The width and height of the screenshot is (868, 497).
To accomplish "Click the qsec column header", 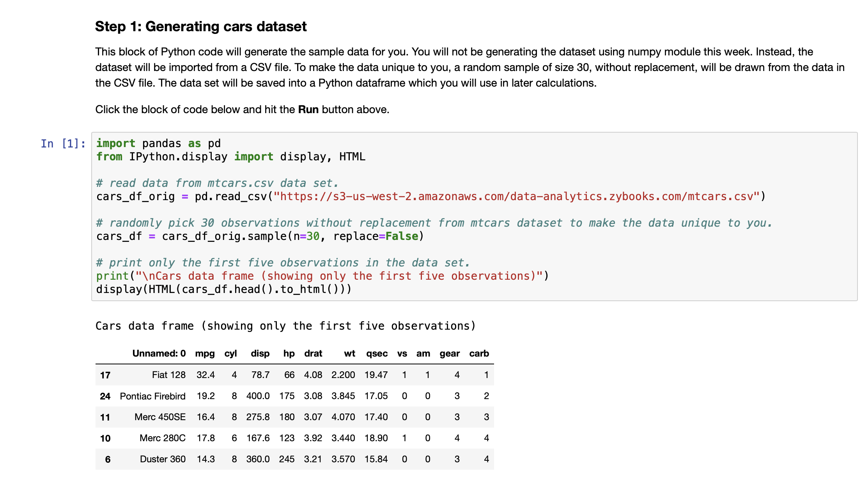I will tap(377, 353).
